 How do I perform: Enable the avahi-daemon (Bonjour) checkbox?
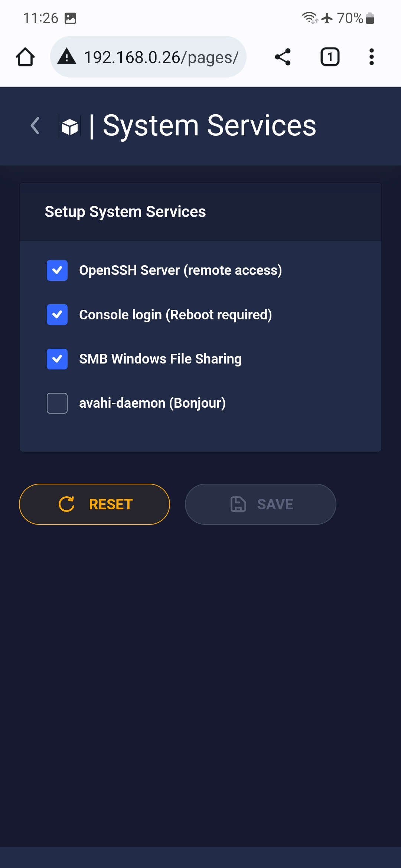tap(57, 403)
